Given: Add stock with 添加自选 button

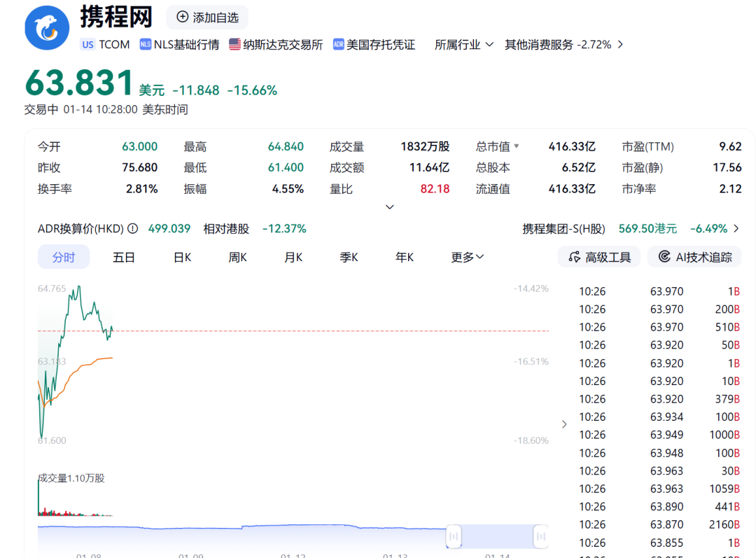Looking at the screenshot, I should pyautogui.click(x=207, y=18).
